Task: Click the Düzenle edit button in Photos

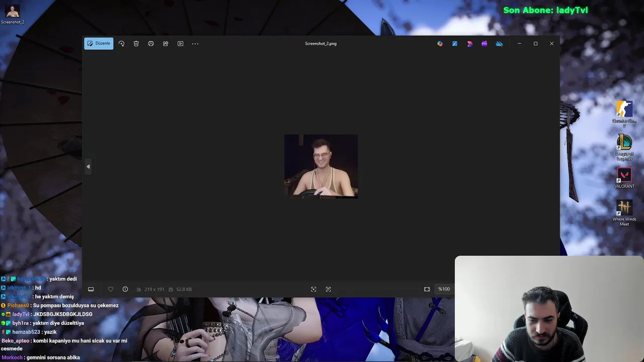Action: (x=99, y=43)
